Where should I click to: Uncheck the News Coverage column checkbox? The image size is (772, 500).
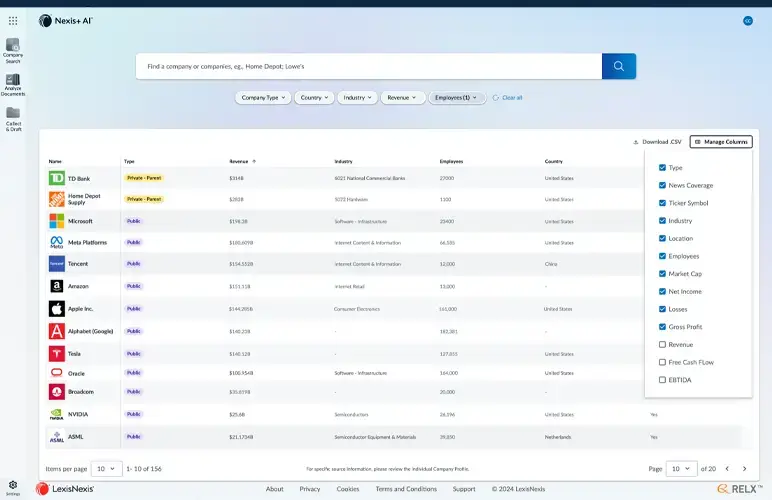click(x=662, y=185)
